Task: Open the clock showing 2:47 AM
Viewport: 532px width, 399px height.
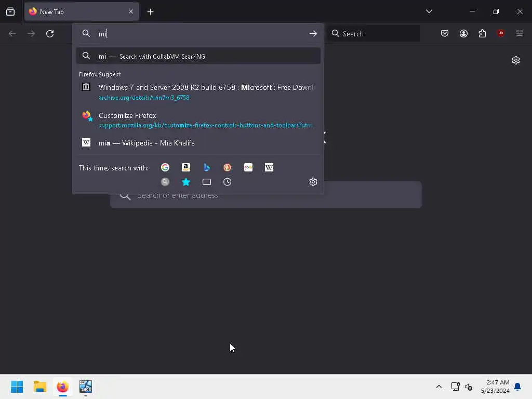Action: pyautogui.click(x=495, y=387)
